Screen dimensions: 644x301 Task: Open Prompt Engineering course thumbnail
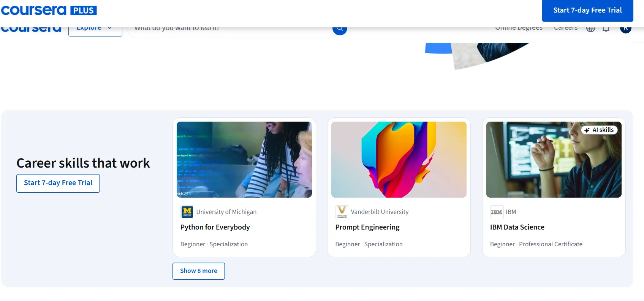click(x=399, y=160)
